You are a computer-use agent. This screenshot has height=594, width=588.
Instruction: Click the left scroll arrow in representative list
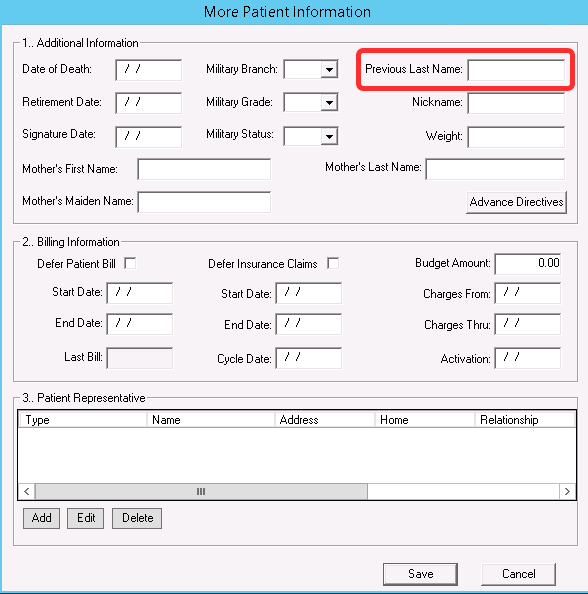pyautogui.click(x=27, y=491)
